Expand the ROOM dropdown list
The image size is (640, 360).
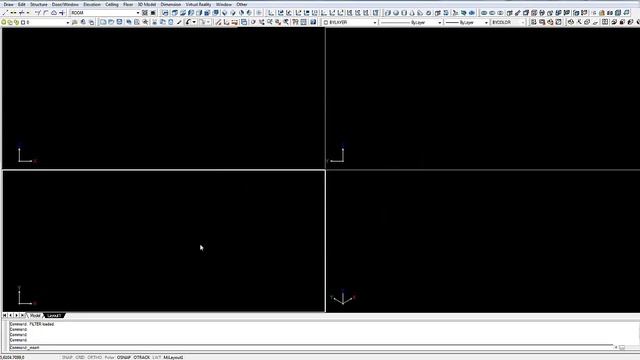(x=138, y=13)
